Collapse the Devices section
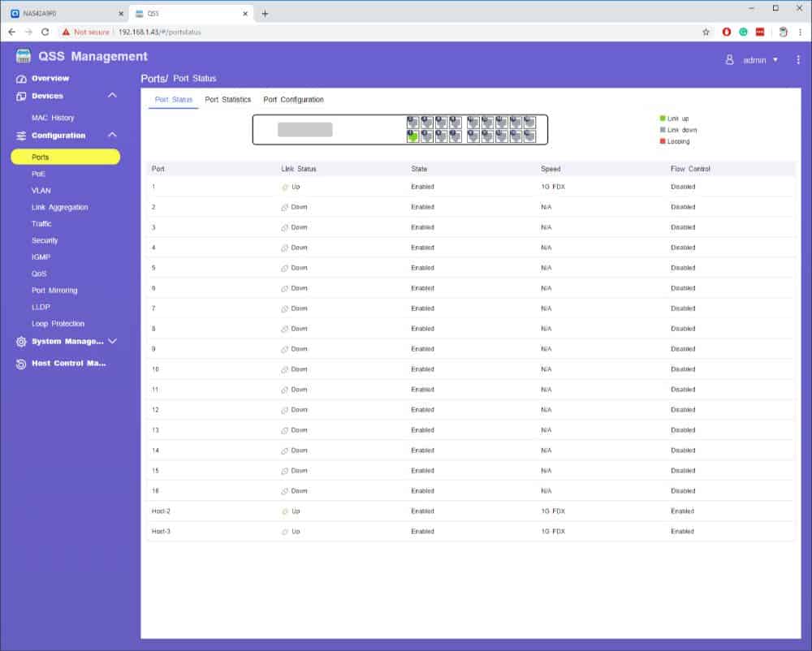Screen dimensions: 812x651 (112, 96)
